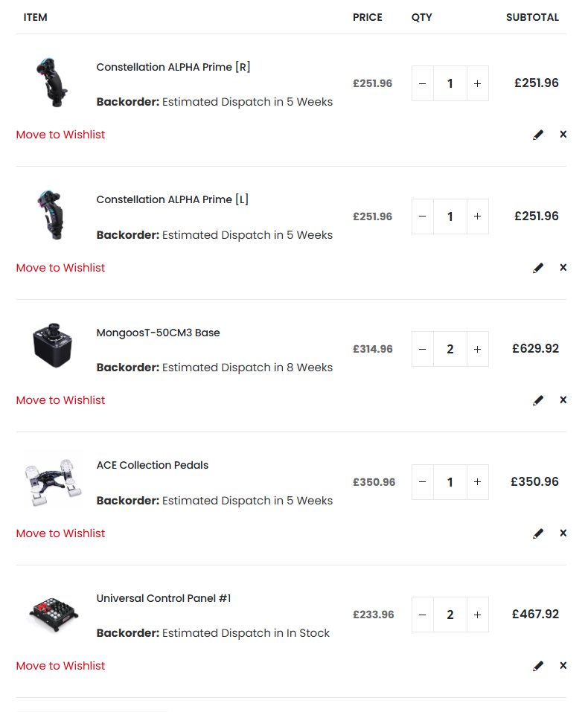Image resolution: width=588 pixels, height=712 pixels.
Task: Remove Universal Control Panel #1 from cart
Action: [x=563, y=666]
